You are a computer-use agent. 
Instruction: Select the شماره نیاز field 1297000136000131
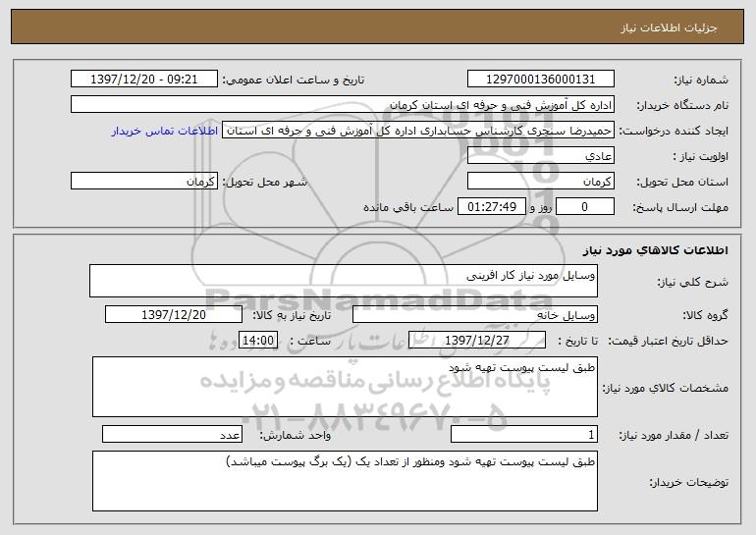[540, 80]
